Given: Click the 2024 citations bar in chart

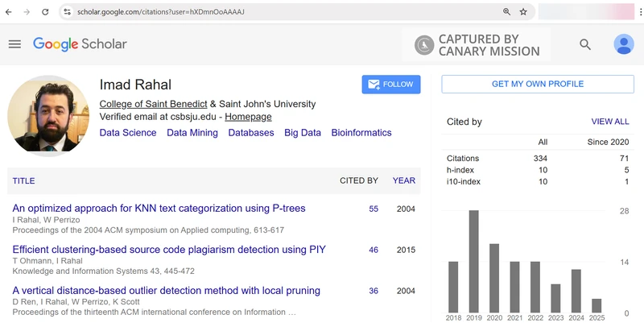Looking at the screenshot, I should click(576, 291).
